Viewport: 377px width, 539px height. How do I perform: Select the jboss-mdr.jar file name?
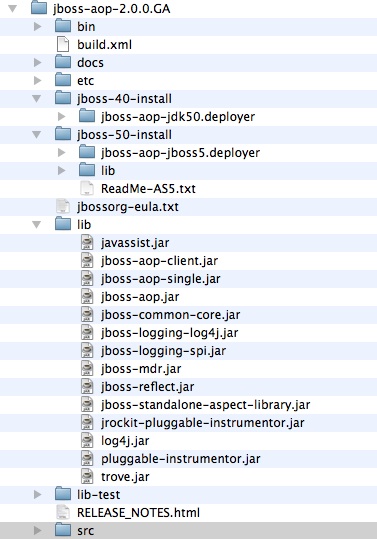coord(141,369)
